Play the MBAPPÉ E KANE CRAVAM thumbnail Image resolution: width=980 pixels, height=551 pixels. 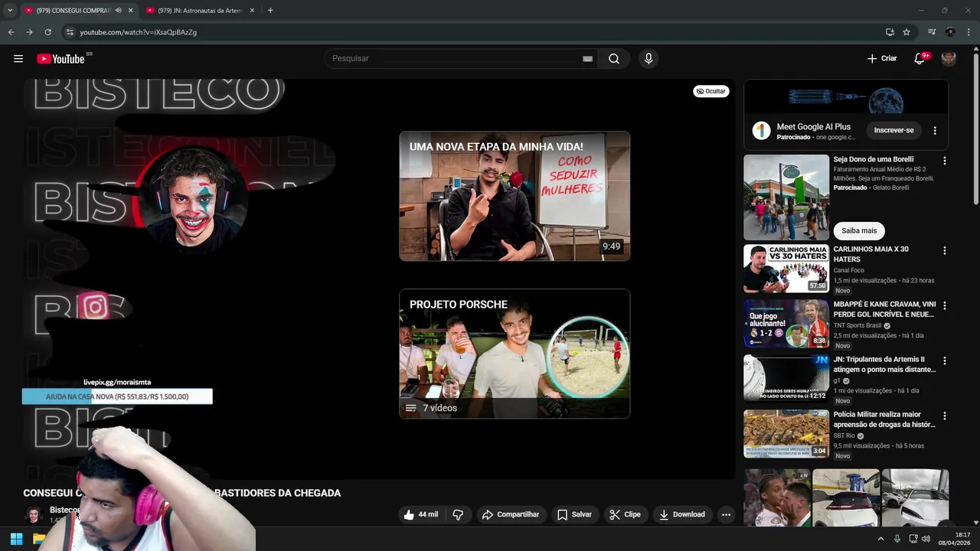coord(786,324)
